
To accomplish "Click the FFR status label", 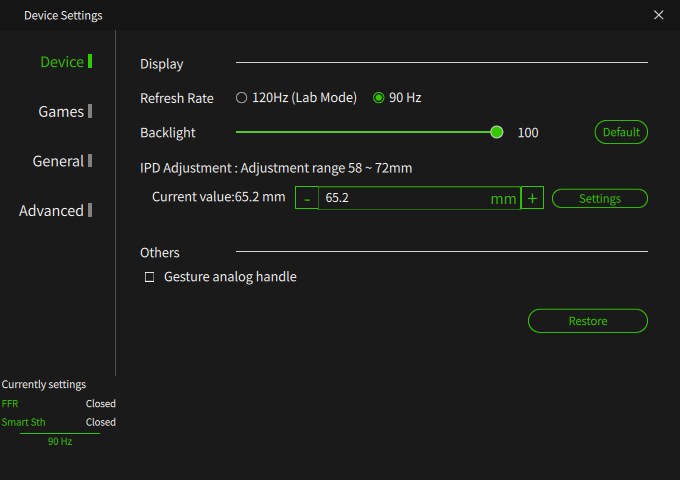I will click(10, 404).
